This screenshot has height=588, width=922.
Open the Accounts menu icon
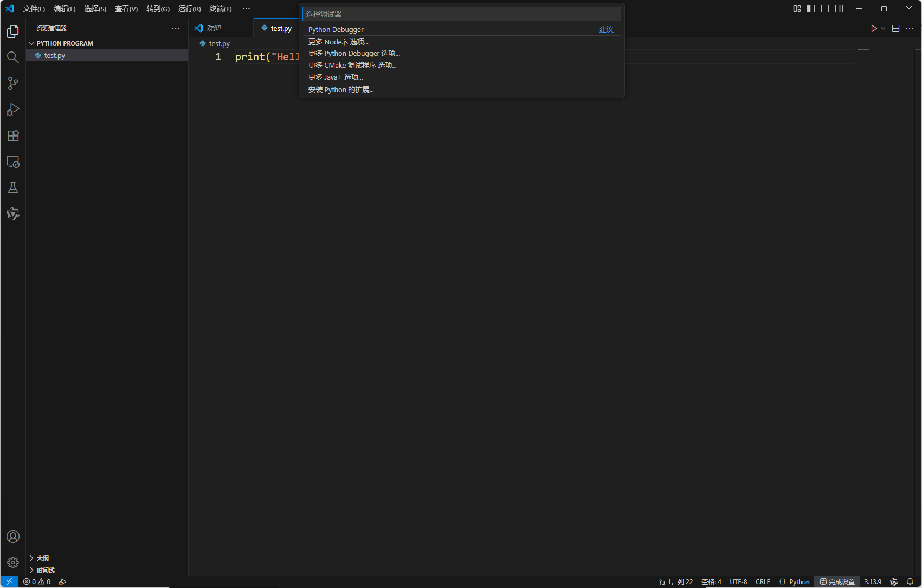pyautogui.click(x=12, y=537)
